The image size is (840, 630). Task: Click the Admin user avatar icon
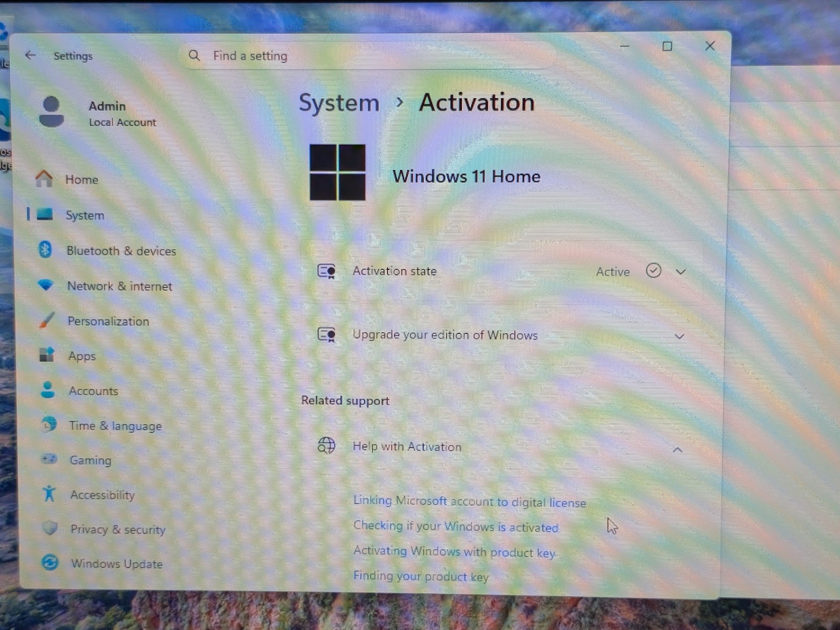(x=51, y=111)
